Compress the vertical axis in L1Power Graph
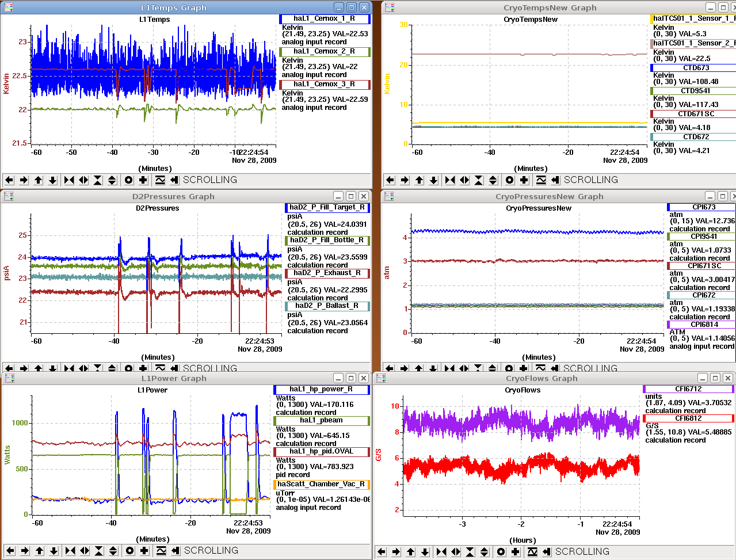This screenshot has width=736, height=560. click(99, 551)
